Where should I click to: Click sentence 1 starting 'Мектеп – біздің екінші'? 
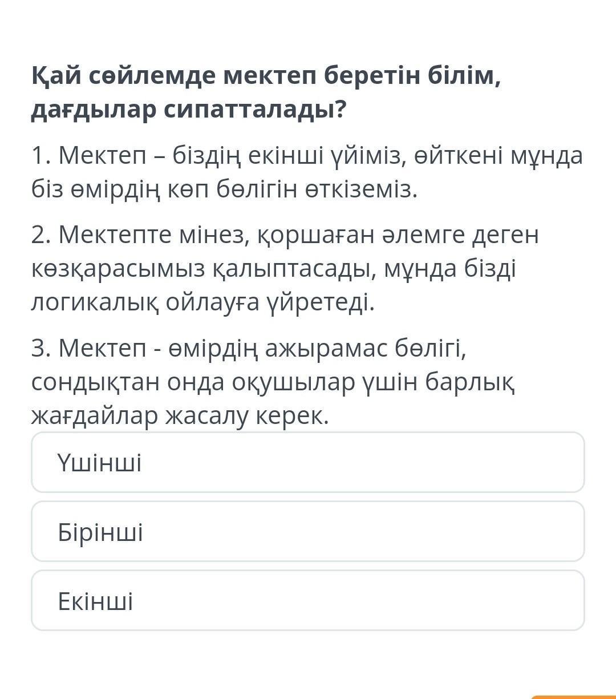(x=307, y=172)
